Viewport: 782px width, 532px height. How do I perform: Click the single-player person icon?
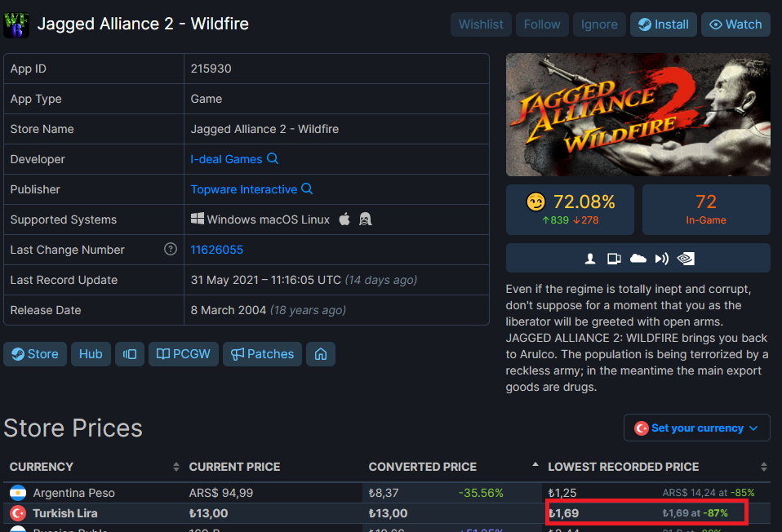590,259
